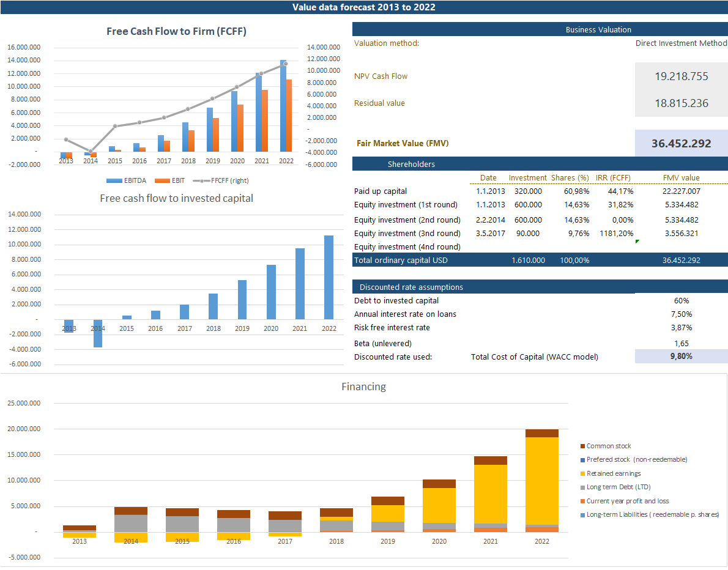Click the WACC discounted rate 9,80% cell
Viewport: 728px width, 570px height.
point(681,357)
